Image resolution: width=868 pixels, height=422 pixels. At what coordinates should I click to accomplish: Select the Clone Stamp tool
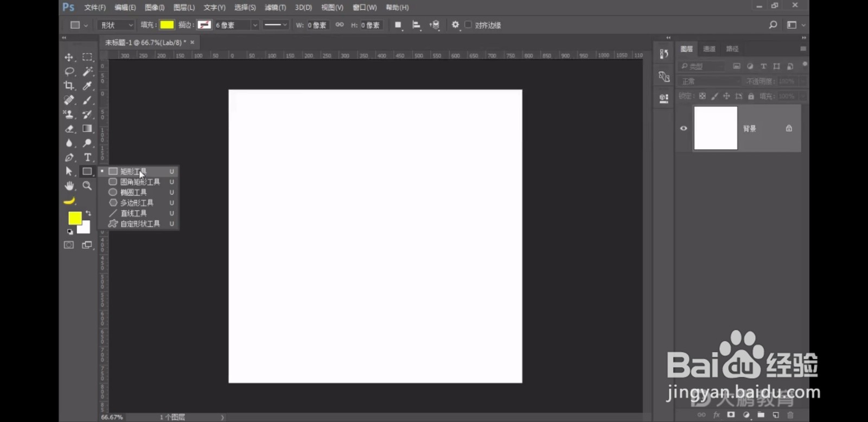69,114
